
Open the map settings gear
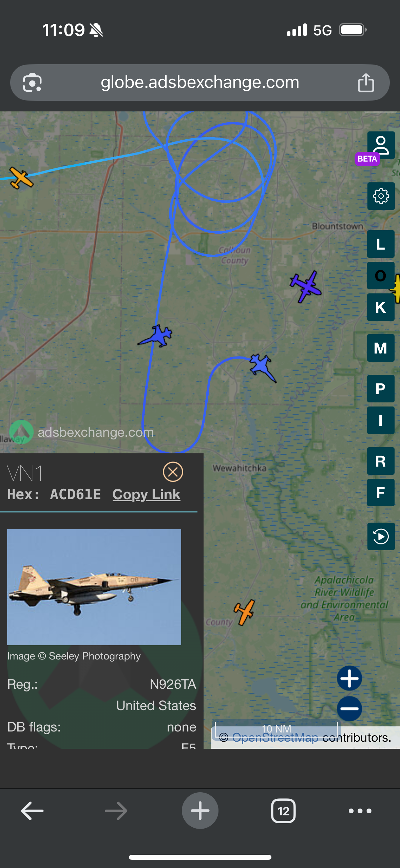point(381,196)
